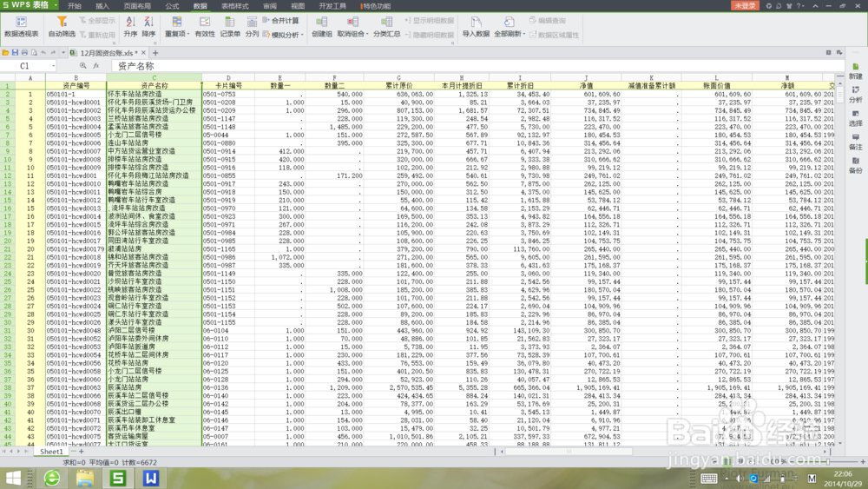868x489 pixels.
Task: Click 分类汇总 subtotal
Action: point(386,27)
